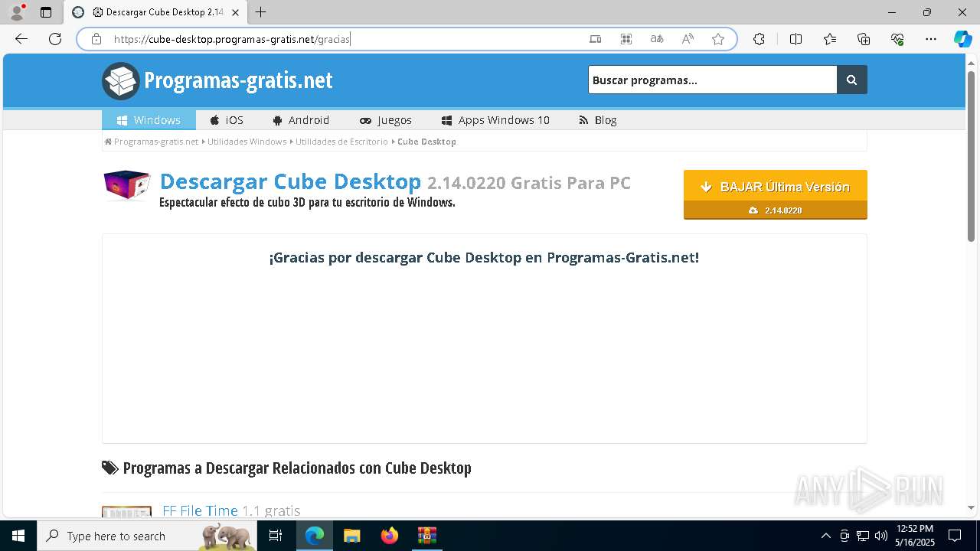
Task: View site information lock icon
Action: click(96, 39)
